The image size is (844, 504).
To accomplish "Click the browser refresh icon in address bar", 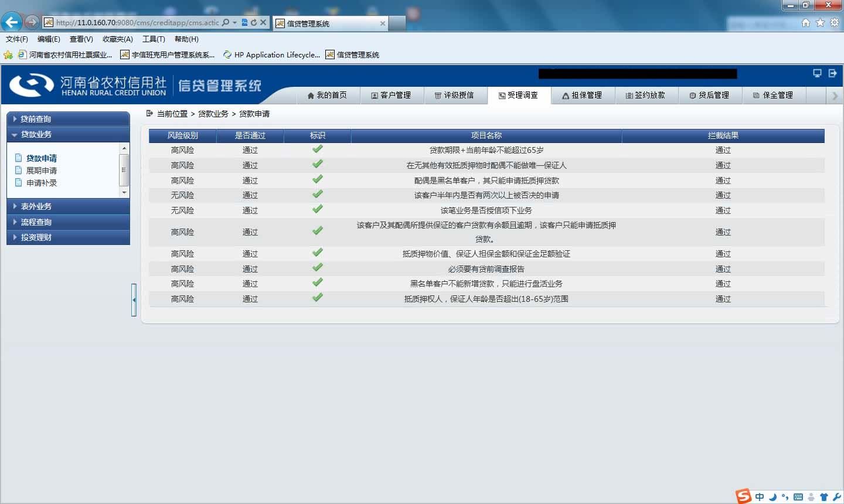I will 254,22.
